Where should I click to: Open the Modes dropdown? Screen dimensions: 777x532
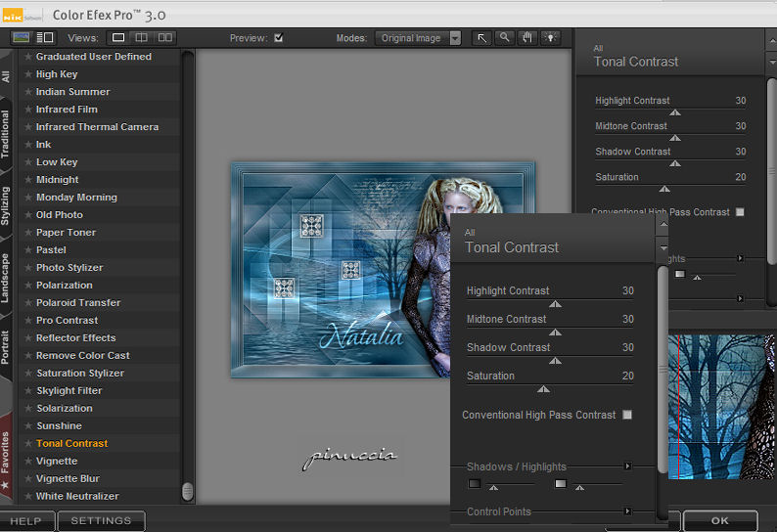(x=418, y=38)
